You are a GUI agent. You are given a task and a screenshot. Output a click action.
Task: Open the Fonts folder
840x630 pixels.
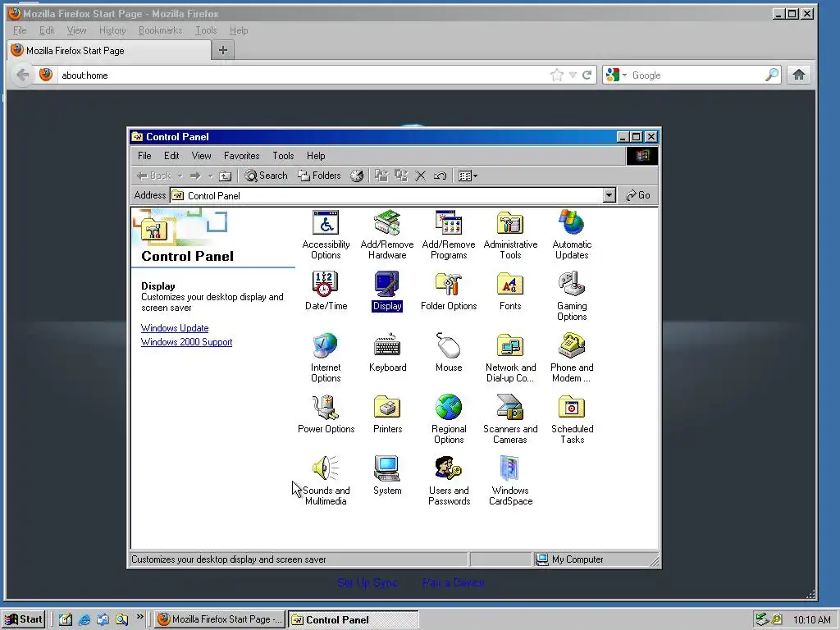click(510, 291)
